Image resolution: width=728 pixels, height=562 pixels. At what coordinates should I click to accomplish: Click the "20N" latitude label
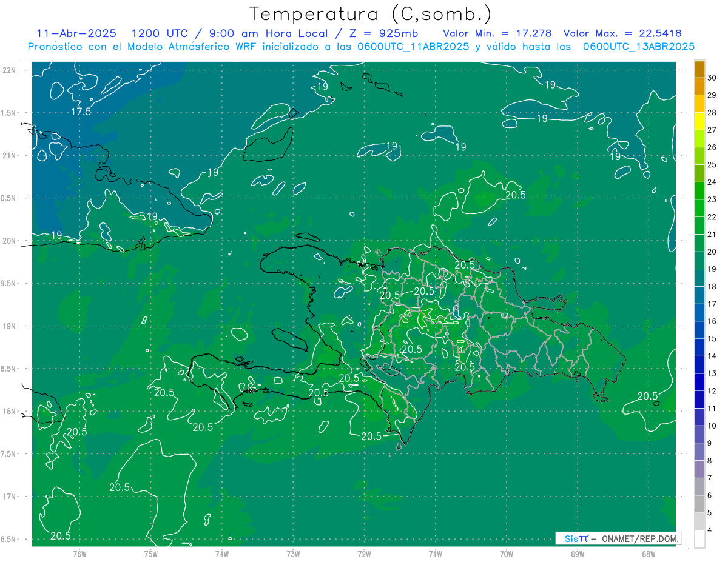tap(10, 241)
